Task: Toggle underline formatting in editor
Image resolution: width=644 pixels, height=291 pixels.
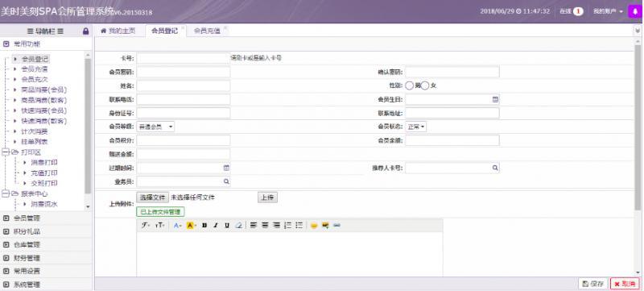Action: tap(227, 225)
